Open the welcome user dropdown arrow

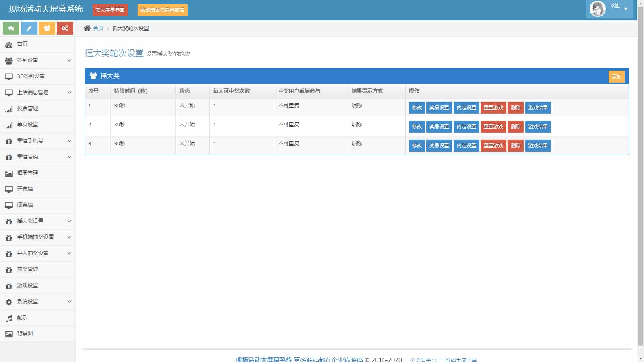pos(626,9)
